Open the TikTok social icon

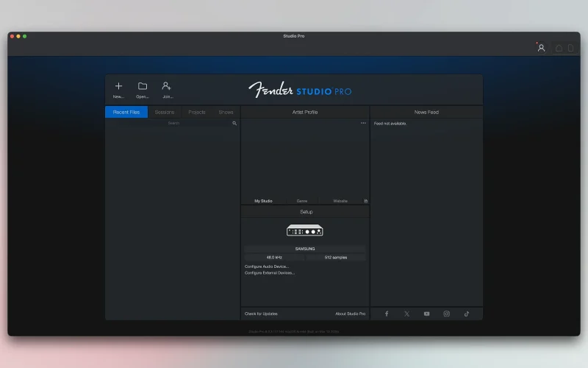pos(467,314)
